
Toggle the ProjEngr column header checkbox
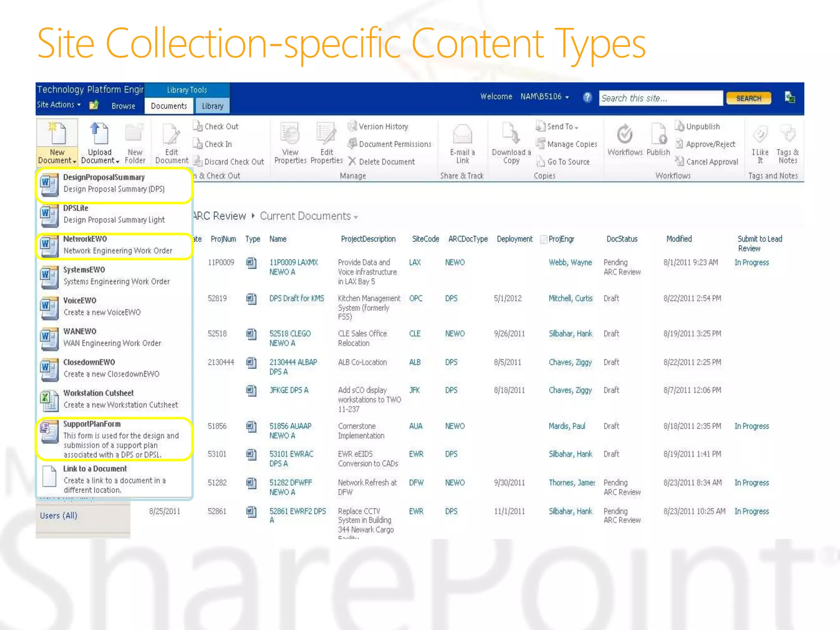(x=543, y=239)
